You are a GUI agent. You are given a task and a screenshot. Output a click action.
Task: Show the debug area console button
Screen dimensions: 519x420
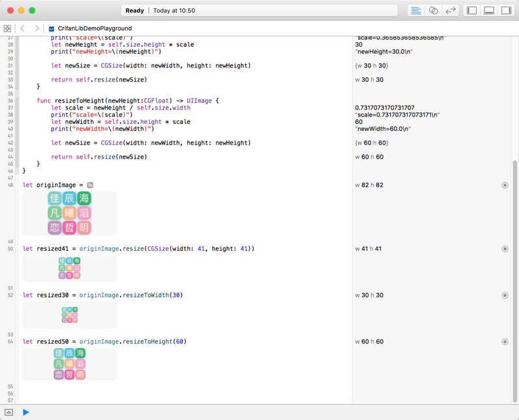(x=9, y=412)
